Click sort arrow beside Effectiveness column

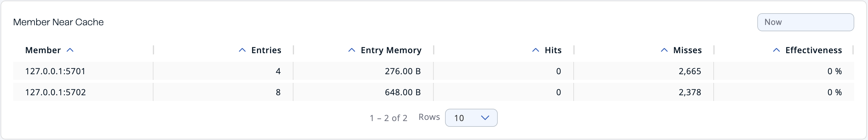[x=776, y=50]
